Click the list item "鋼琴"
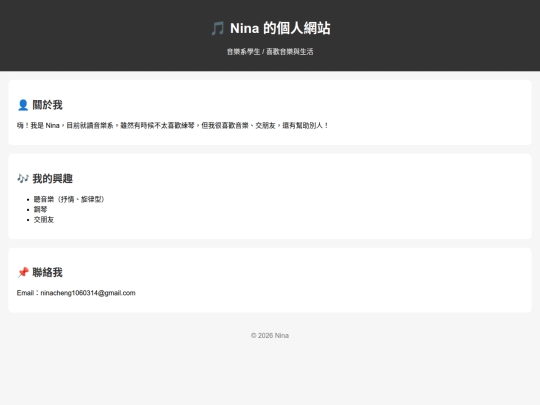 click(40, 209)
